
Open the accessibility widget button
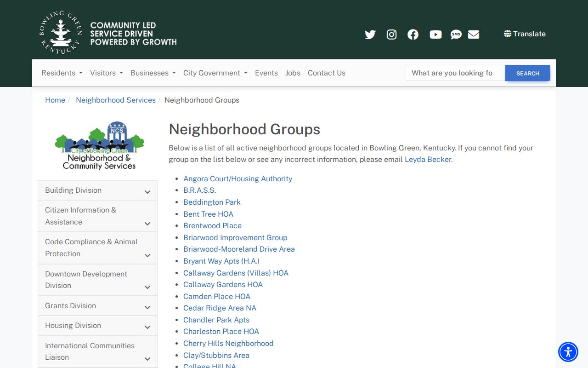coord(568,352)
